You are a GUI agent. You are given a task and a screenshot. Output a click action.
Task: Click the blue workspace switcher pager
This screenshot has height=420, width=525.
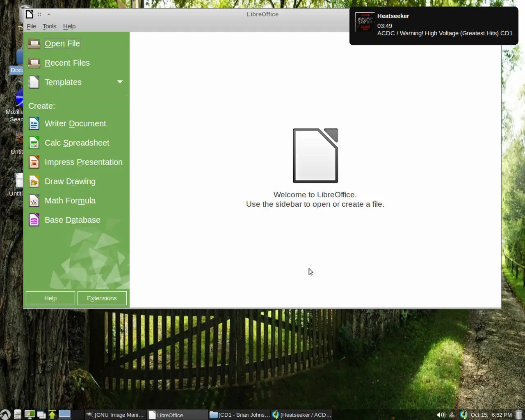[x=64, y=414]
